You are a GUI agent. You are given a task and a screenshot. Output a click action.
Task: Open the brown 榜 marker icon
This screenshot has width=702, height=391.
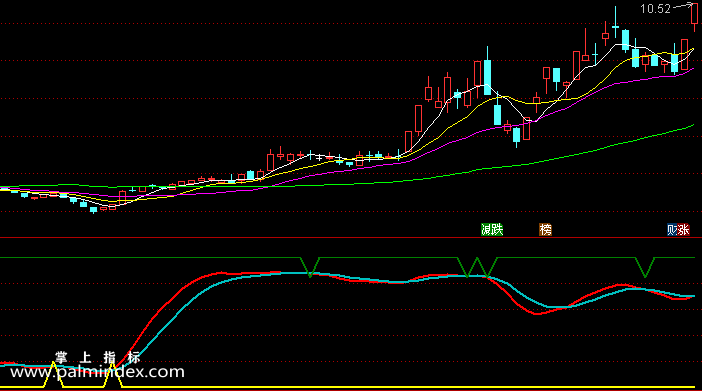pos(545,230)
